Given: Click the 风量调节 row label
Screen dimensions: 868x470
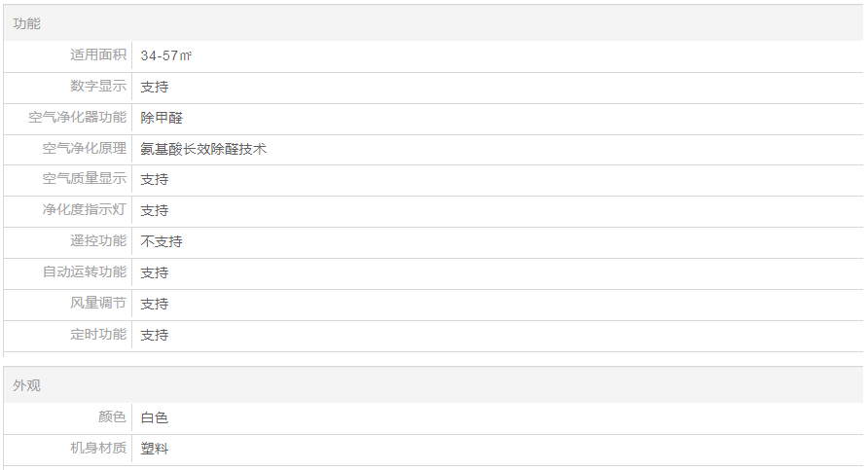Looking at the screenshot, I should [98, 304].
